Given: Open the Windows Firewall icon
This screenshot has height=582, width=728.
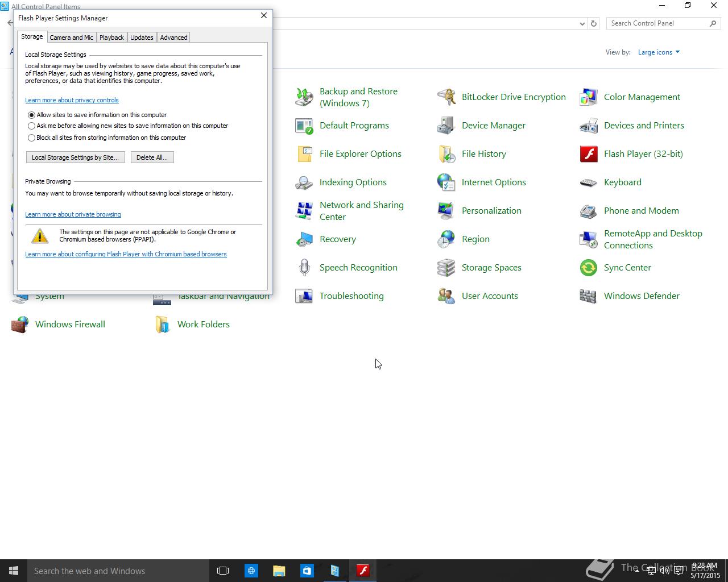Looking at the screenshot, I should tap(20, 325).
